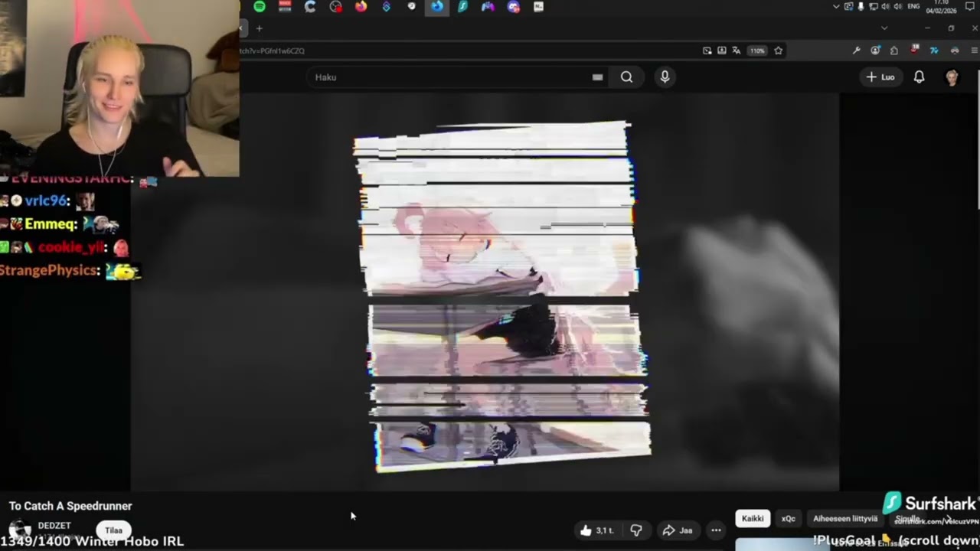The image size is (980, 551).
Task: Bookmark this page with the star icon
Action: pyautogui.click(x=778, y=51)
